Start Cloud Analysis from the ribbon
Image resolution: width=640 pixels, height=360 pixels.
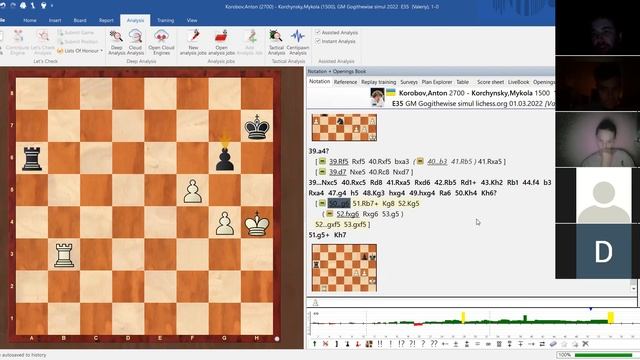click(135, 42)
